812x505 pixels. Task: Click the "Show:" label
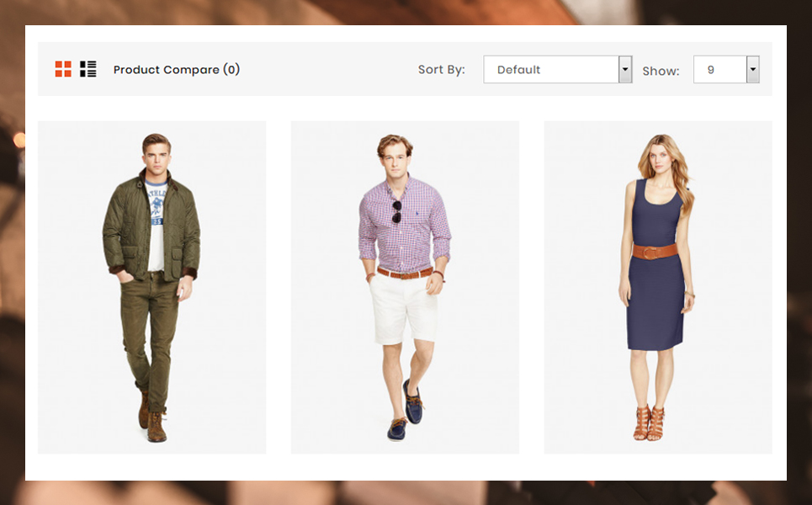(661, 71)
